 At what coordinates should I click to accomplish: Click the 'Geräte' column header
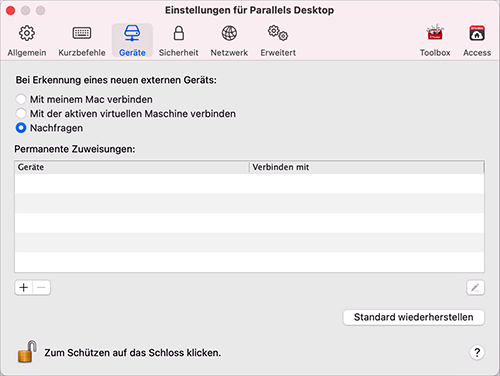pos(132,167)
